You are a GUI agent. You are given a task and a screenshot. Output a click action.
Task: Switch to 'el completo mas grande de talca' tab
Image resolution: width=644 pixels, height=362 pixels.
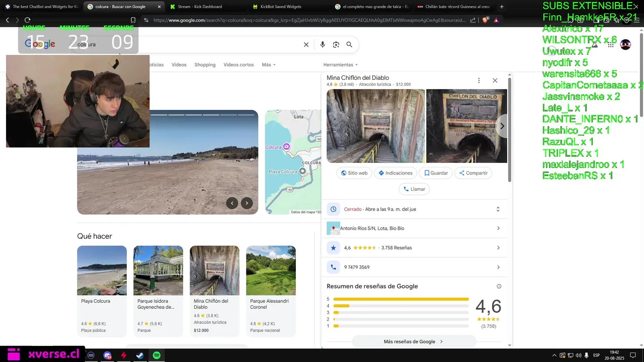coord(372,7)
